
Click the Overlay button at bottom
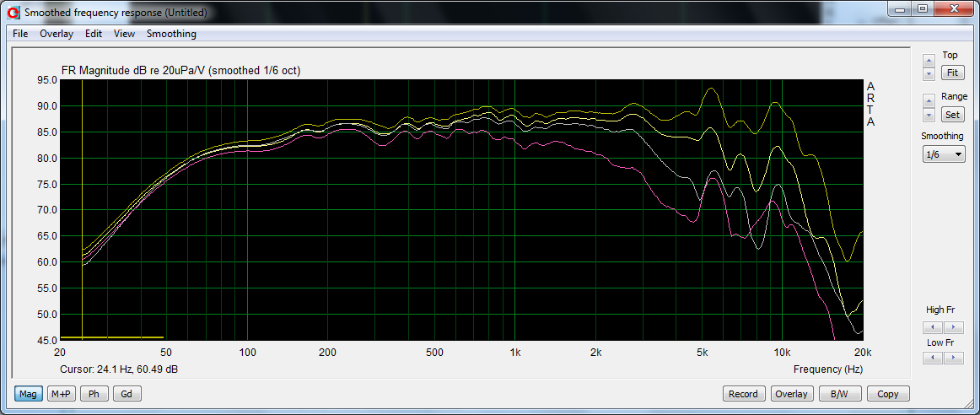[792, 394]
